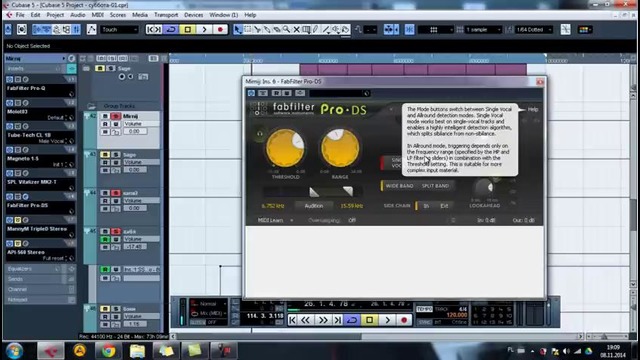
Task: Select the Range Selection tool
Action: (x=248, y=29)
